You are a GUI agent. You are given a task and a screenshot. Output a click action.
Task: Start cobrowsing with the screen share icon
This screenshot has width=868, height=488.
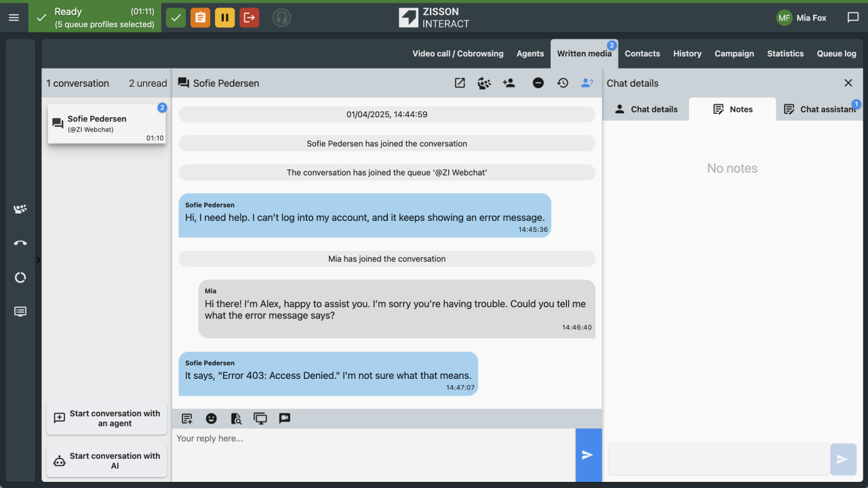click(x=260, y=418)
